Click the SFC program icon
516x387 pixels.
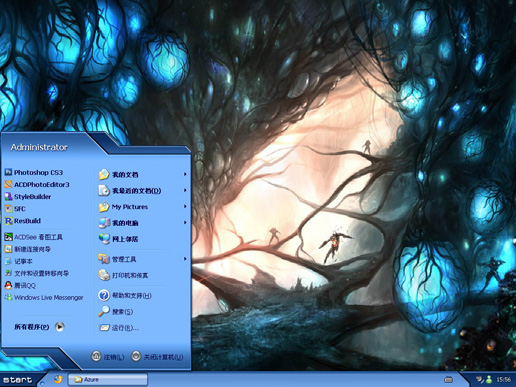click(x=8, y=209)
